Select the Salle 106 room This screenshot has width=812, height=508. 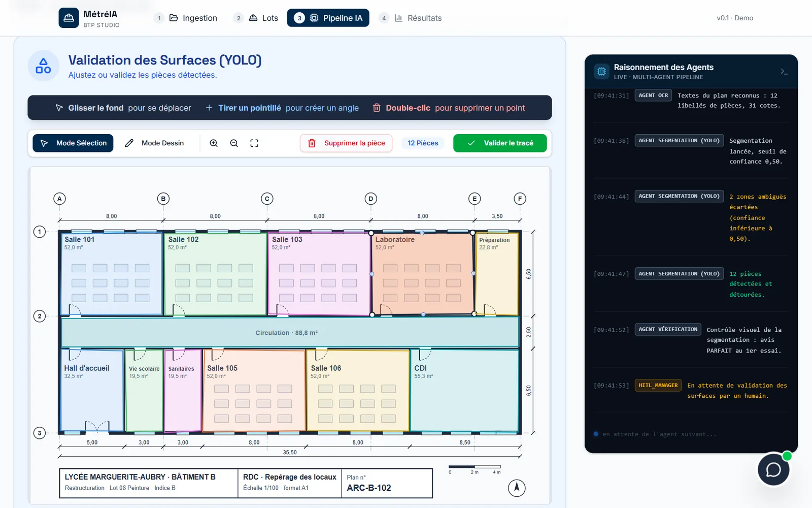click(x=358, y=390)
